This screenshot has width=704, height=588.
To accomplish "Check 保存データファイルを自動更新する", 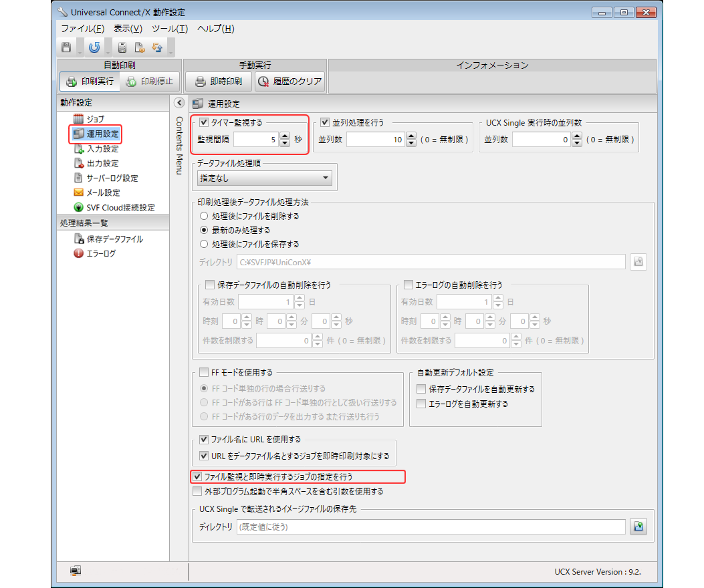I will coord(421,389).
